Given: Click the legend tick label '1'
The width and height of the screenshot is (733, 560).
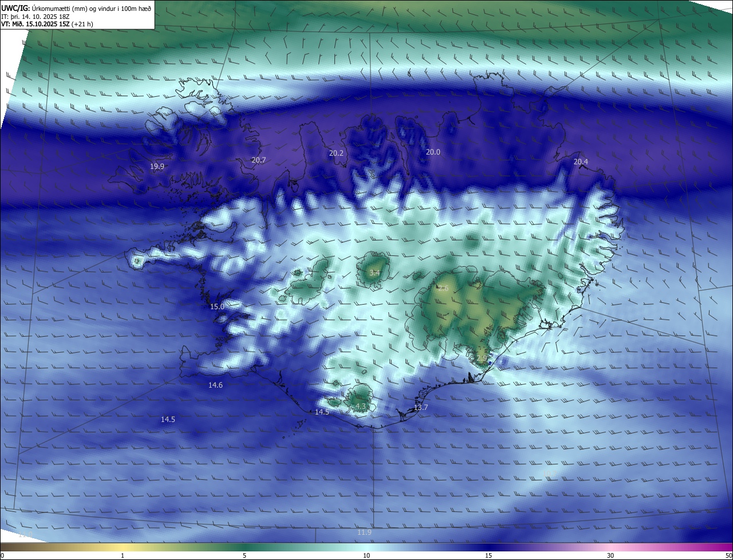Looking at the screenshot, I should point(123,555).
